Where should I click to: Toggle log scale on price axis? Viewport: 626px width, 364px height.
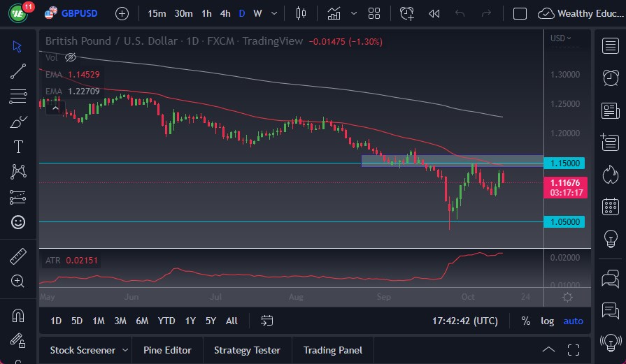coord(547,321)
